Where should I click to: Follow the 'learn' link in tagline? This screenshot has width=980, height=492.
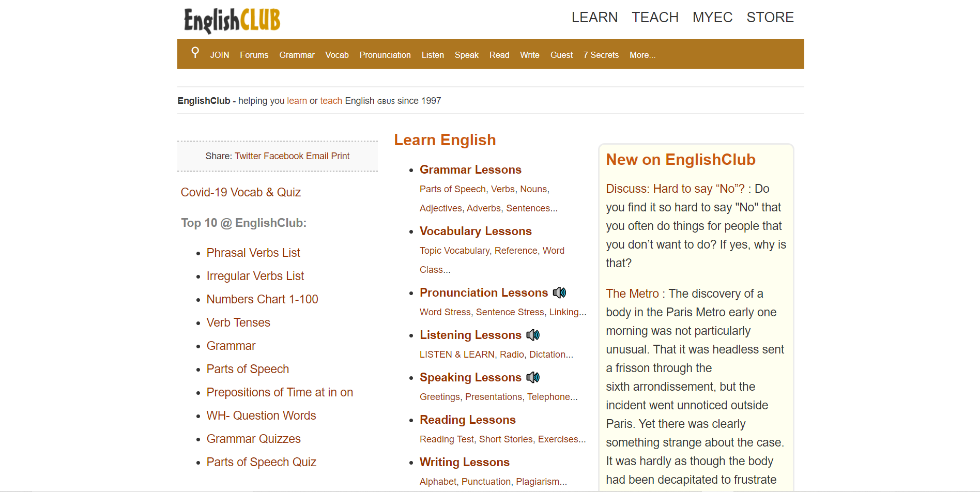pyautogui.click(x=297, y=101)
